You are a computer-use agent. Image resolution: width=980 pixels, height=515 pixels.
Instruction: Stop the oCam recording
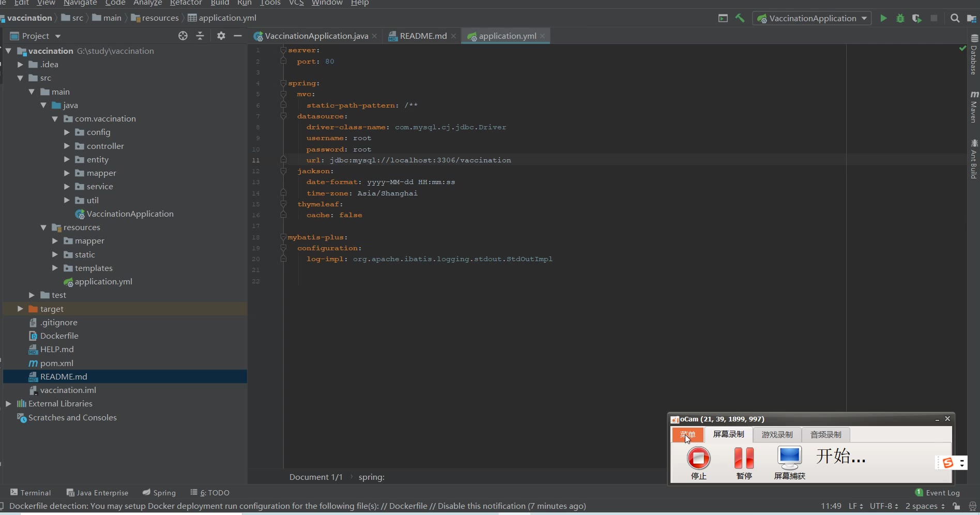click(x=698, y=459)
